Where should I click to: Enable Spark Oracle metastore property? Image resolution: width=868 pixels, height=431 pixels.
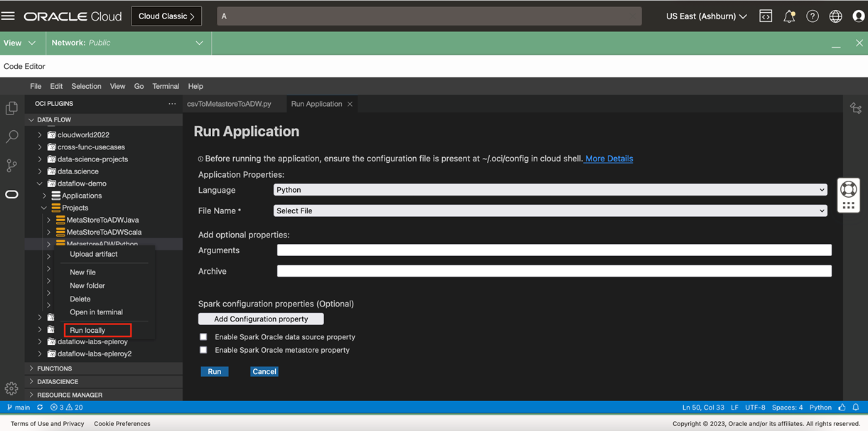[203, 349]
